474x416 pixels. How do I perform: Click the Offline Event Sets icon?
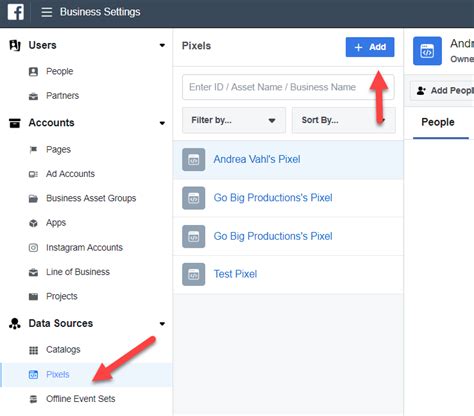pyautogui.click(x=33, y=399)
